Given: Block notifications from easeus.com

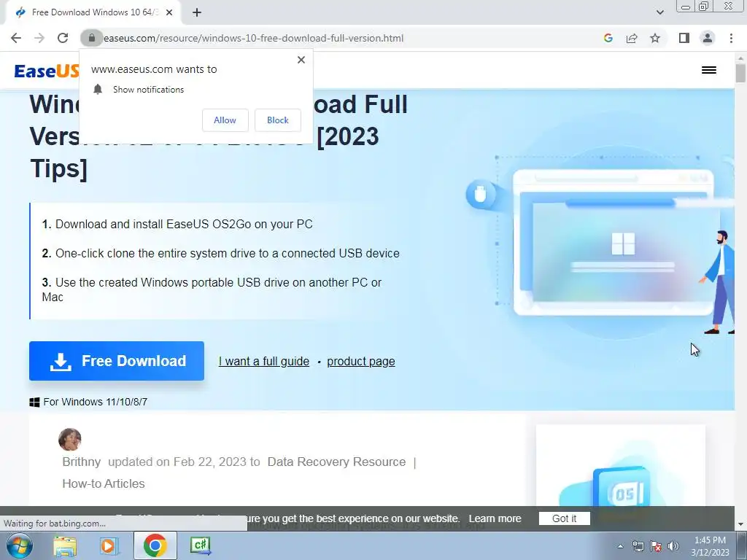Looking at the screenshot, I should 278,120.
